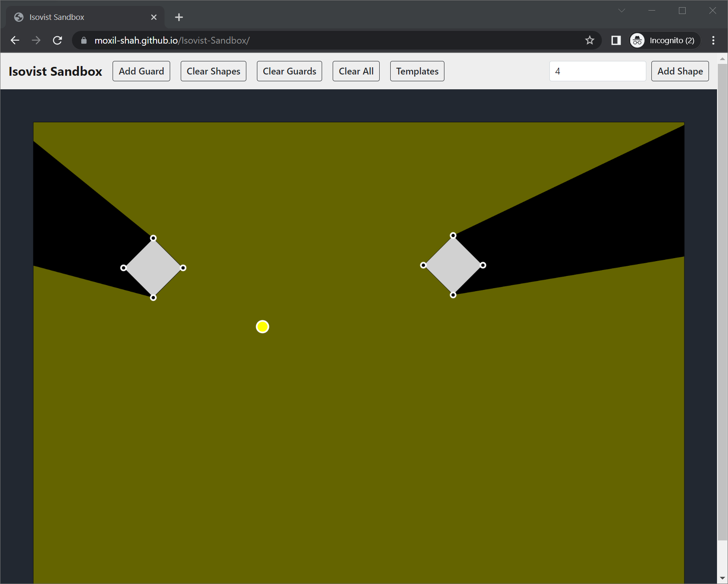Open a new browser tab

tap(179, 17)
